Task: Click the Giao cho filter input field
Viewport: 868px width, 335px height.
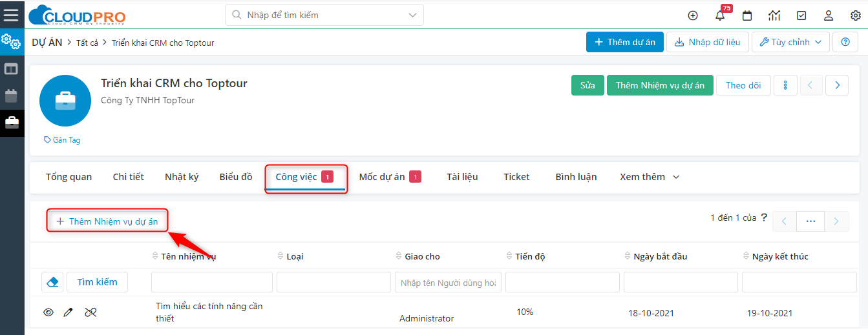Action: click(448, 283)
